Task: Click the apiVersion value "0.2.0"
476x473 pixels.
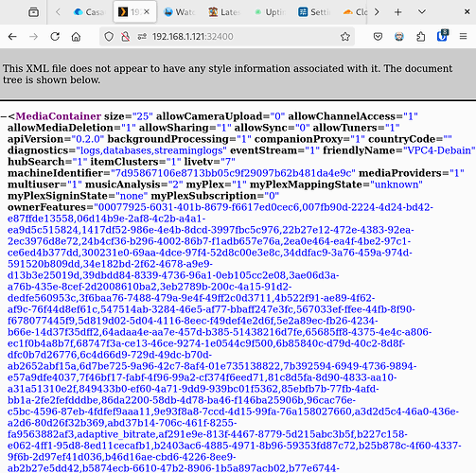Action: tap(88, 139)
